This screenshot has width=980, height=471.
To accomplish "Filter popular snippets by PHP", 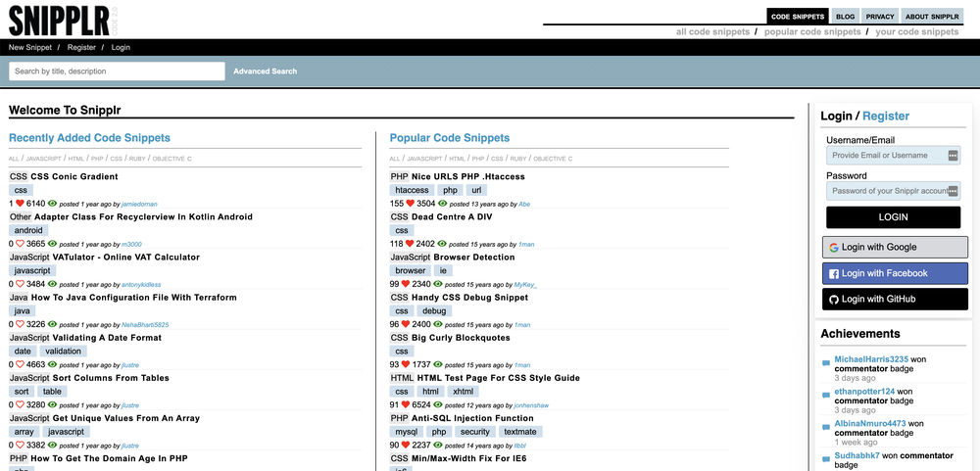I will 478,159.
